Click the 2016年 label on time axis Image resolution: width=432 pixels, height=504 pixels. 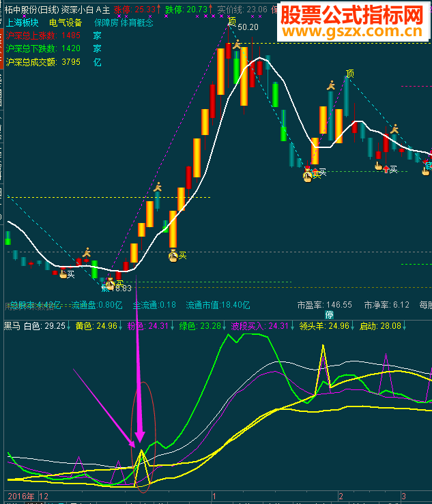click(21, 496)
